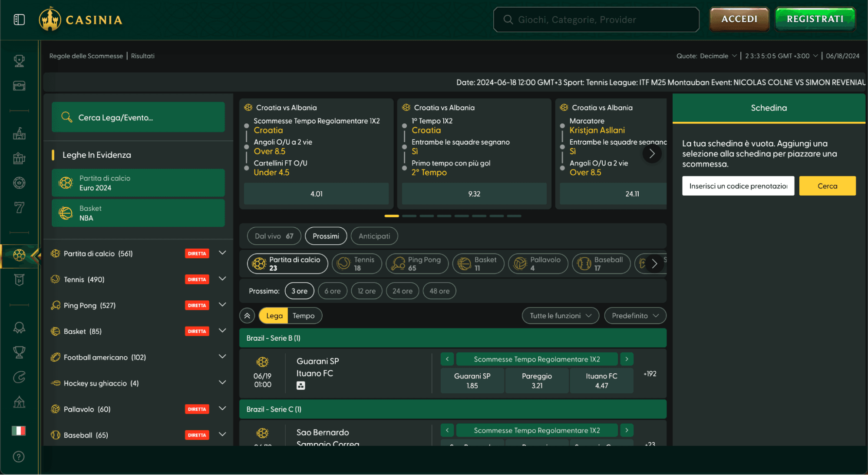Select the 6 ore time filter
The height and width of the screenshot is (475, 868).
[332, 291]
